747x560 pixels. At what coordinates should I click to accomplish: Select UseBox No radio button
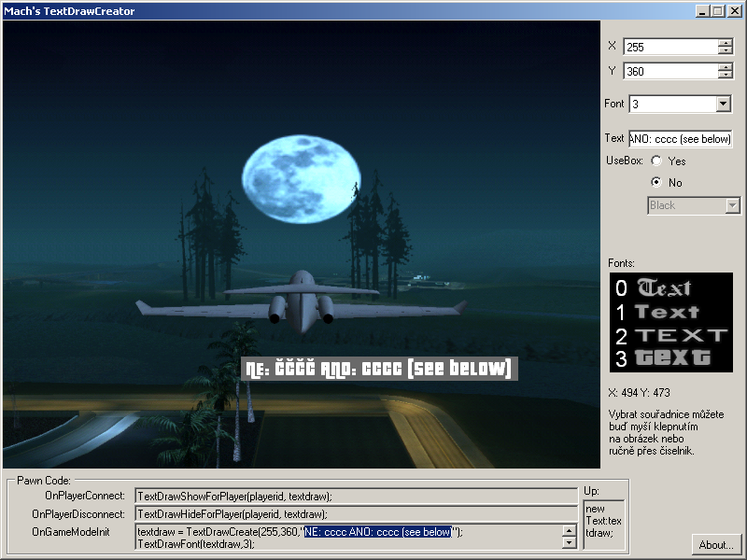tap(656, 183)
